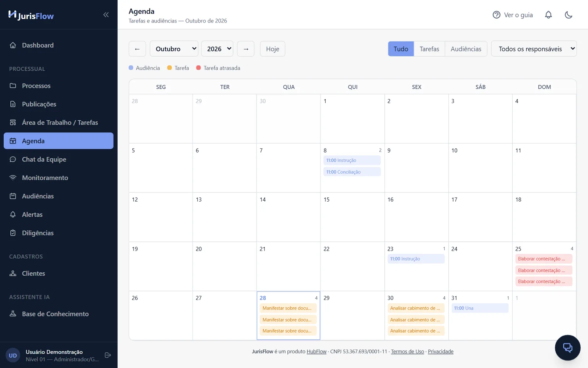Open the Chat da Equipe icon
Image resolution: width=588 pixels, height=368 pixels.
pos(13,159)
